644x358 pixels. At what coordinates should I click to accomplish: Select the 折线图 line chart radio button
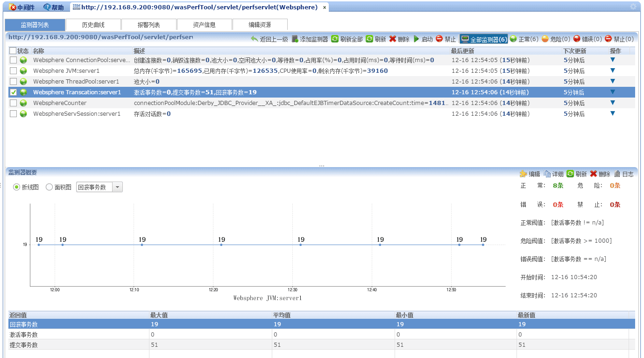tap(17, 187)
